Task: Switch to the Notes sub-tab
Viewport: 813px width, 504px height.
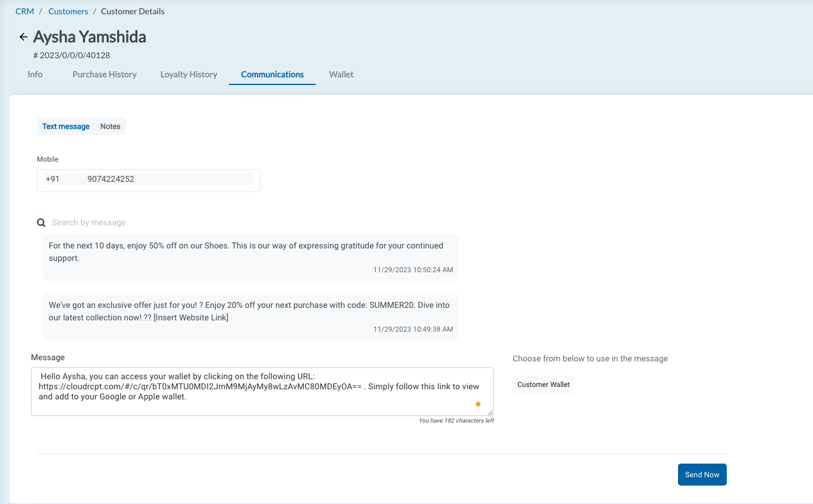Action: [x=111, y=127]
